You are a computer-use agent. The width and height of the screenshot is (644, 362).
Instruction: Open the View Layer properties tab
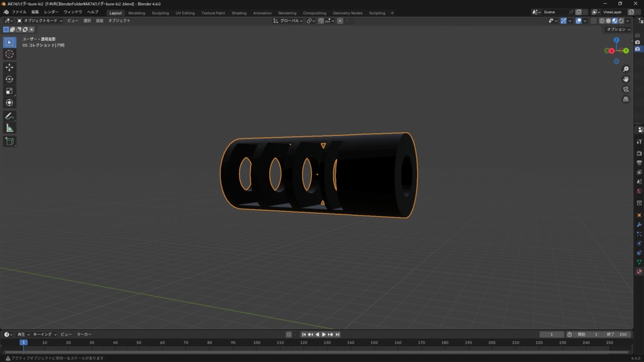[639, 172]
